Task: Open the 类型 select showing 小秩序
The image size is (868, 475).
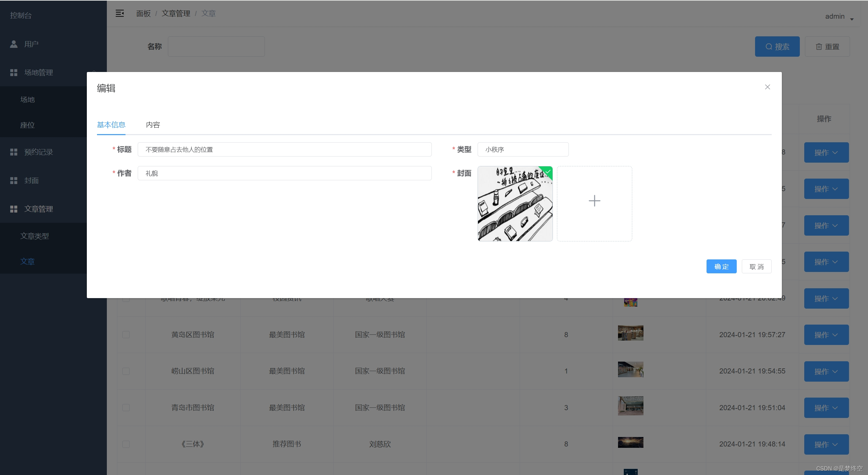Action: tap(523, 149)
